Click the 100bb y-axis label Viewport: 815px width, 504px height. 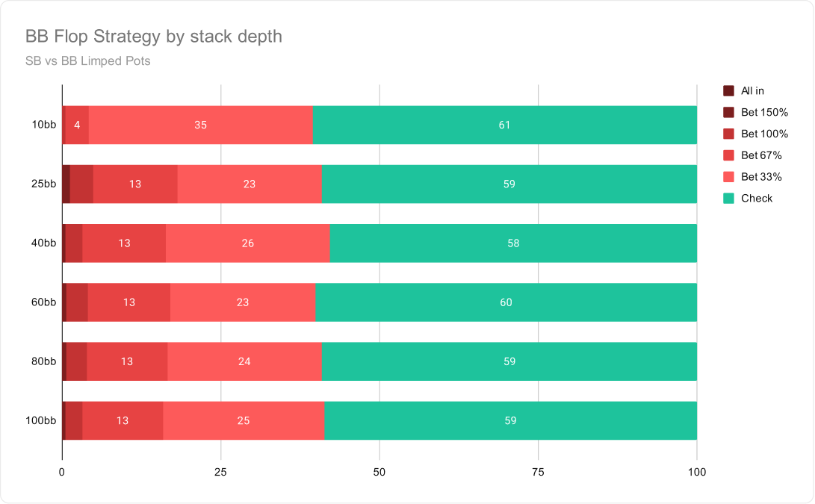tap(40, 421)
